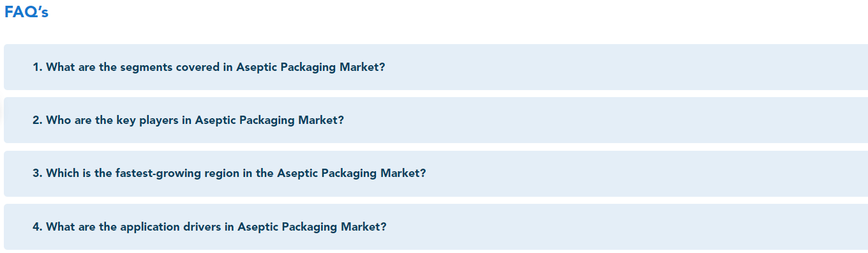Expand the fastest-growing region FAQ question
868x253 pixels.
pyautogui.click(x=436, y=174)
